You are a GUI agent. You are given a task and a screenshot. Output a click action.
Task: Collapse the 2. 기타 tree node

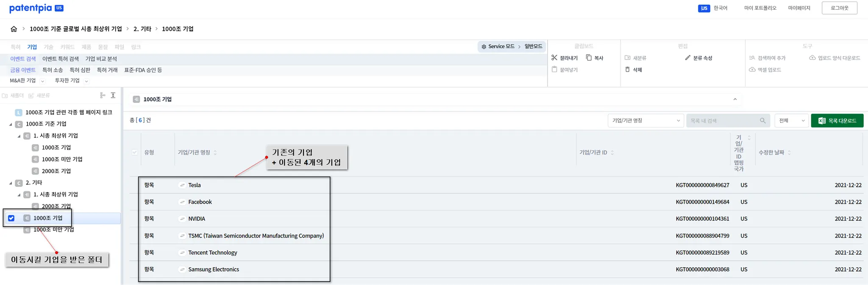(x=11, y=183)
